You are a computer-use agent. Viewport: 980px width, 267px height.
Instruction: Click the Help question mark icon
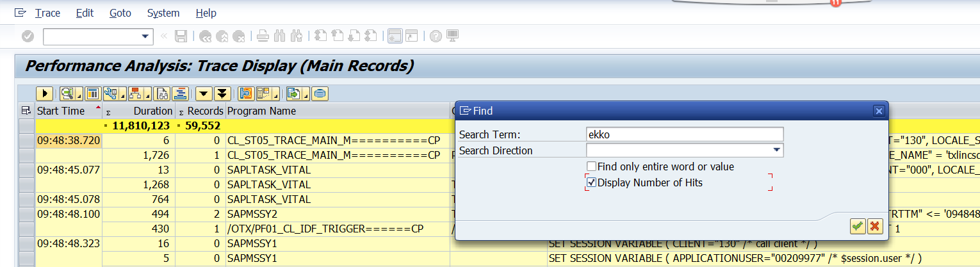coord(436,36)
